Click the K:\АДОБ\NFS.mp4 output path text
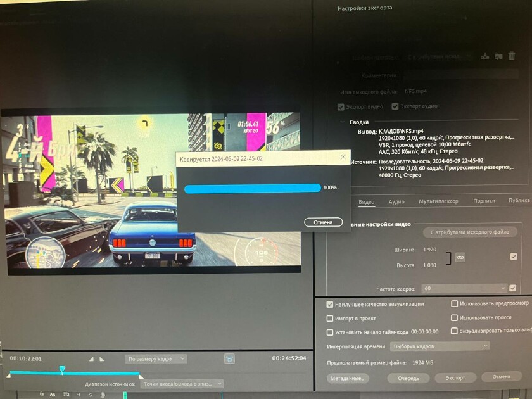 pos(401,130)
